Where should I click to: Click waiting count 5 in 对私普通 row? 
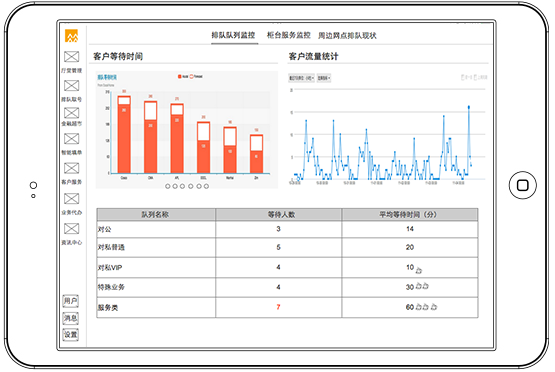[x=279, y=247]
